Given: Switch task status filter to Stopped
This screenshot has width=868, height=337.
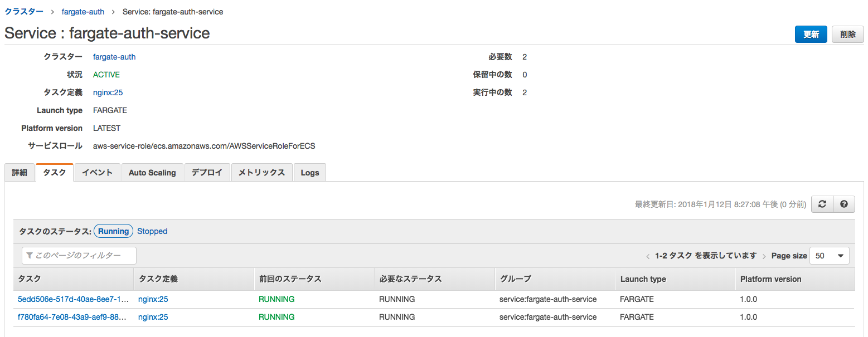Looking at the screenshot, I should pyautogui.click(x=152, y=231).
